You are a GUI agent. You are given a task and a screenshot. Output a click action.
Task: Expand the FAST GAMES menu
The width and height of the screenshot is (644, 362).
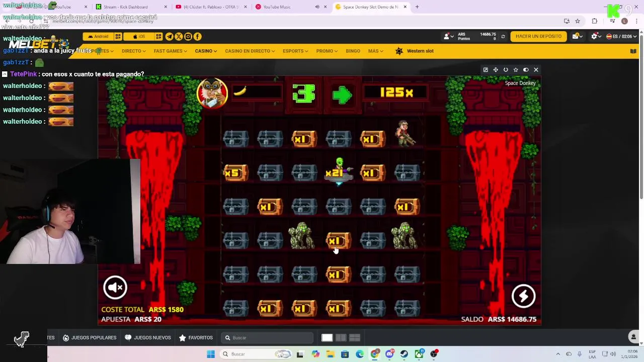[170, 51]
